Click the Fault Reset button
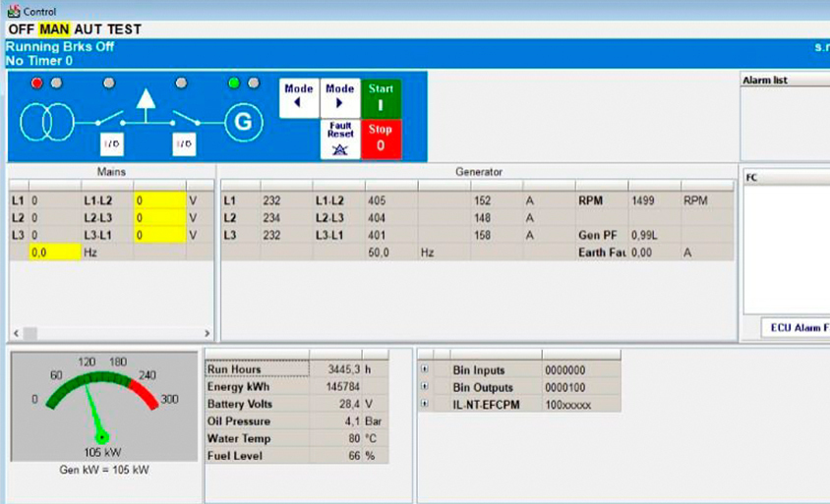This screenshot has height=504, width=830. pyautogui.click(x=340, y=140)
